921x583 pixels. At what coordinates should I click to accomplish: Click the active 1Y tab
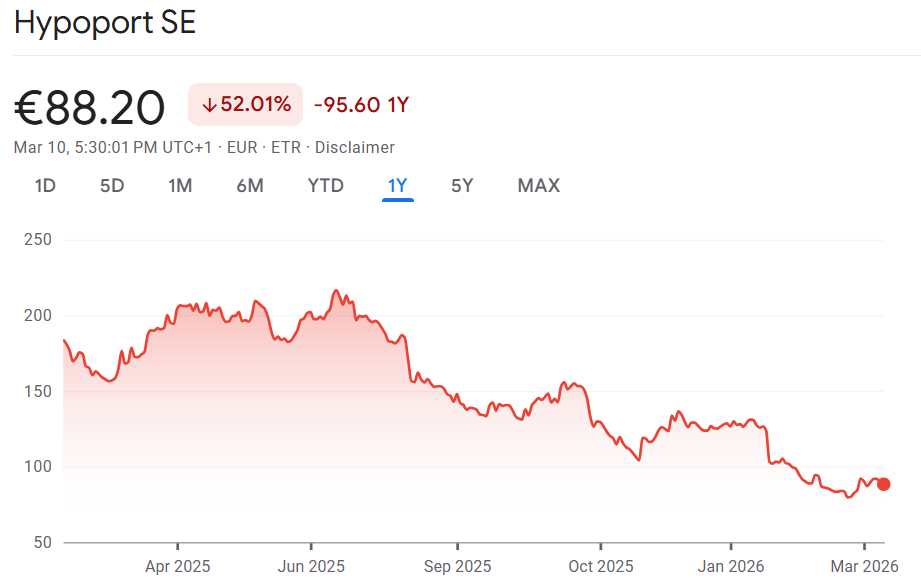tap(398, 185)
